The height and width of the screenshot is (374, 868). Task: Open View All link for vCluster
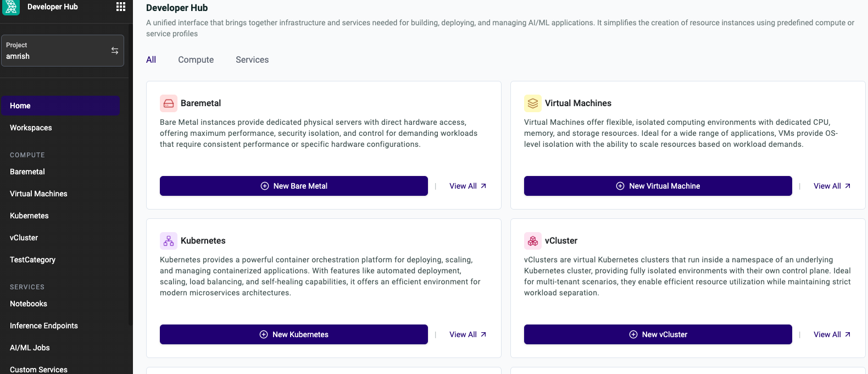[832, 334]
